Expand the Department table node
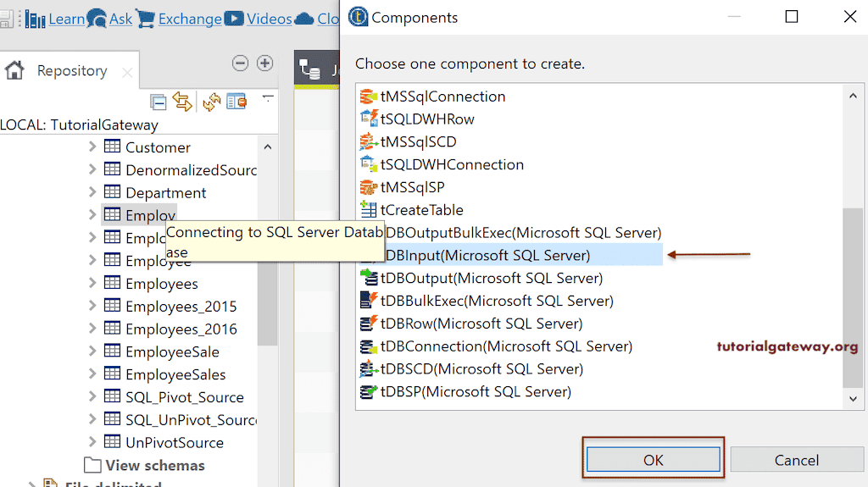 (92, 192)
